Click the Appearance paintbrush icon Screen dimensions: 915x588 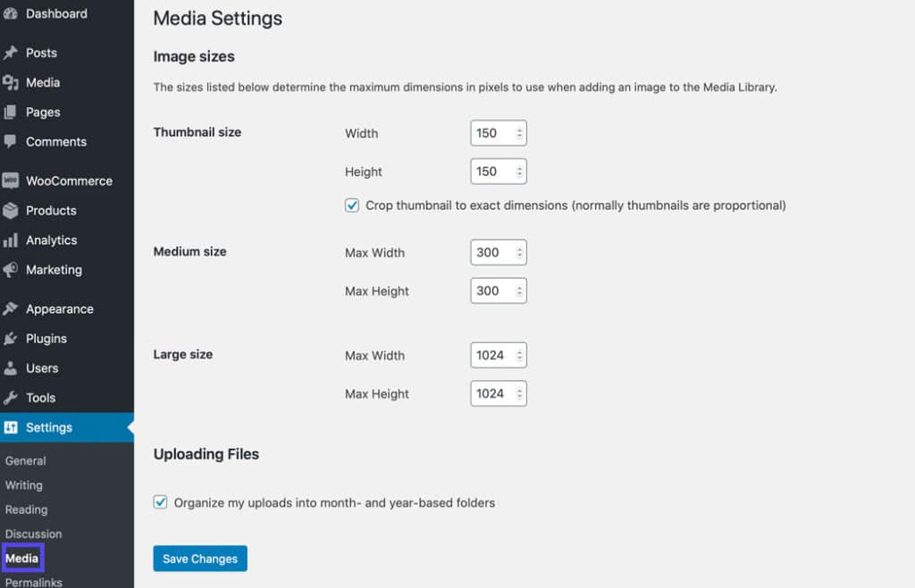click(12, 308)
